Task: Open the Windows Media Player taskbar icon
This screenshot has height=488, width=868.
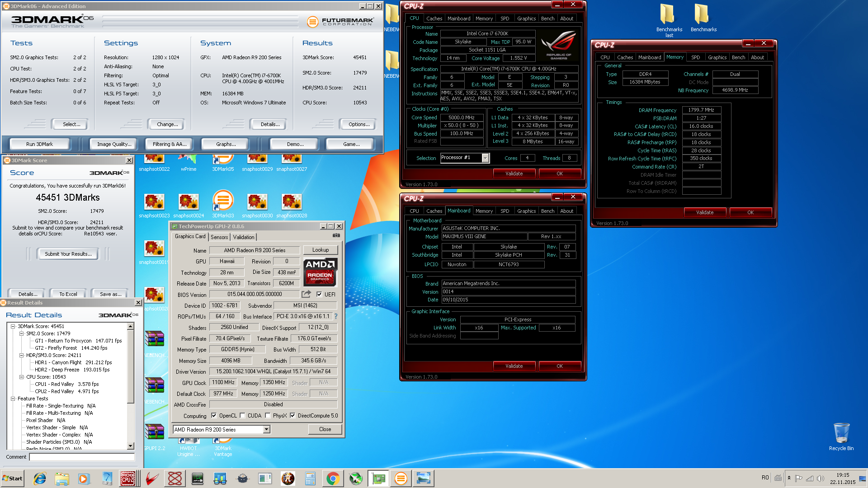Action: 84,479
